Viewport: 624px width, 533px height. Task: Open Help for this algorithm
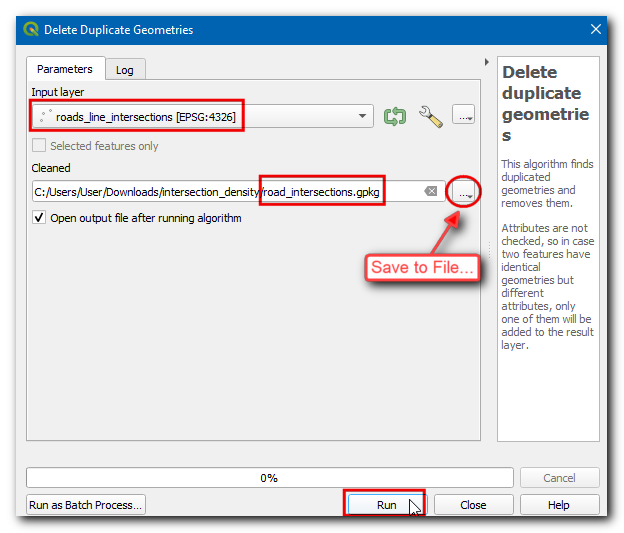click(x=558, y=505)
